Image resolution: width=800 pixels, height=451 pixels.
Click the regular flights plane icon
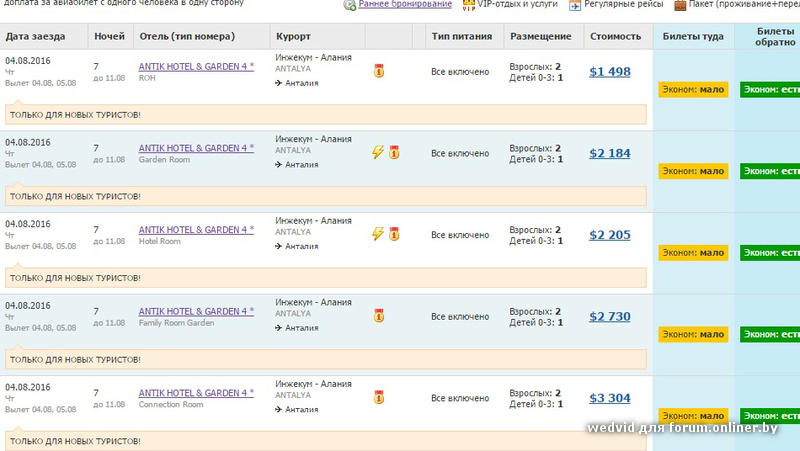(x=575, y=5)
